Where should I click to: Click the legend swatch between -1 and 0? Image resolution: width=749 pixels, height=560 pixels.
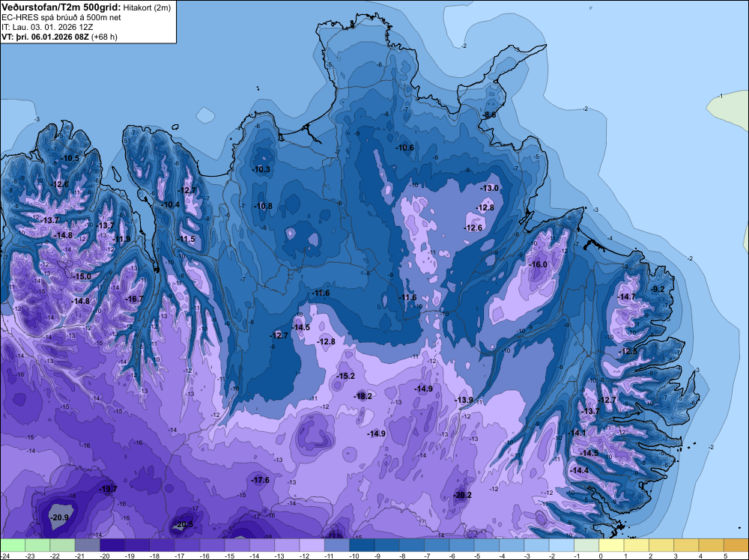[586, 545]
